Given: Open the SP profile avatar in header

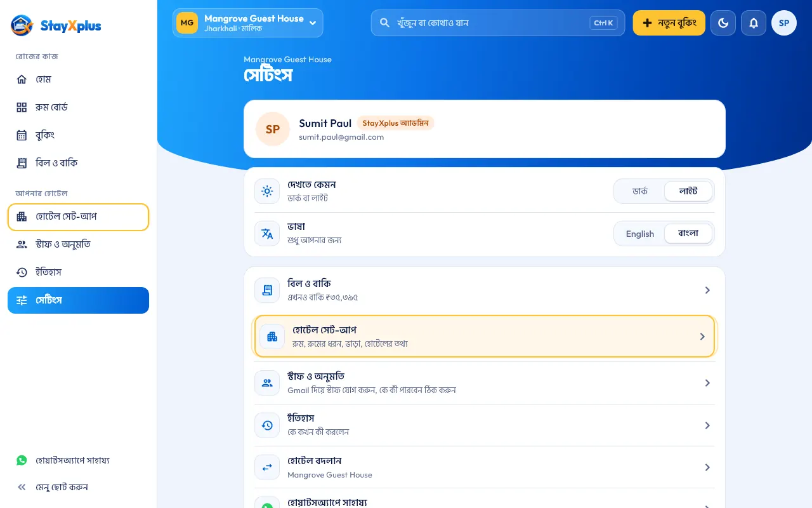Looking at the screenshot, I should point(784,23).
